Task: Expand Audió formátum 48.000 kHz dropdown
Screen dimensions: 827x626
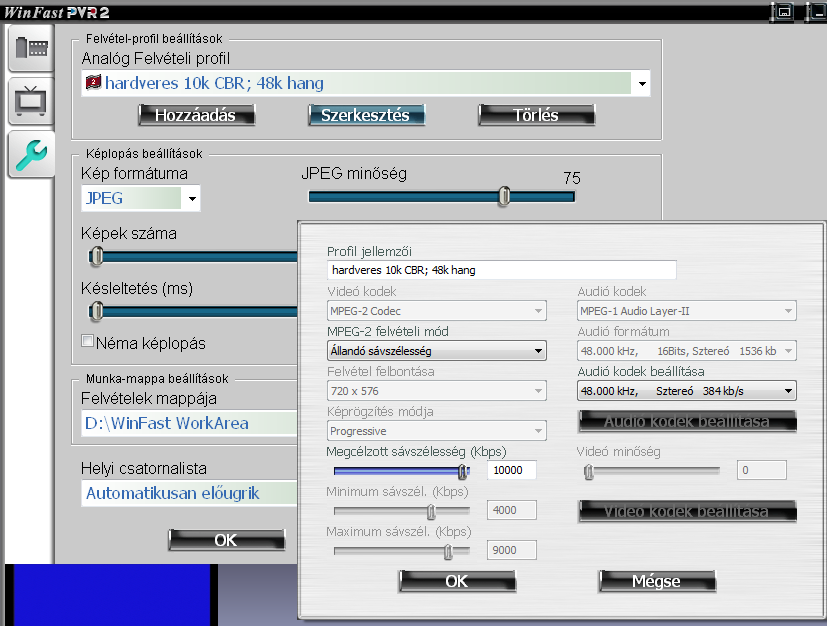Action: point(687,351)
